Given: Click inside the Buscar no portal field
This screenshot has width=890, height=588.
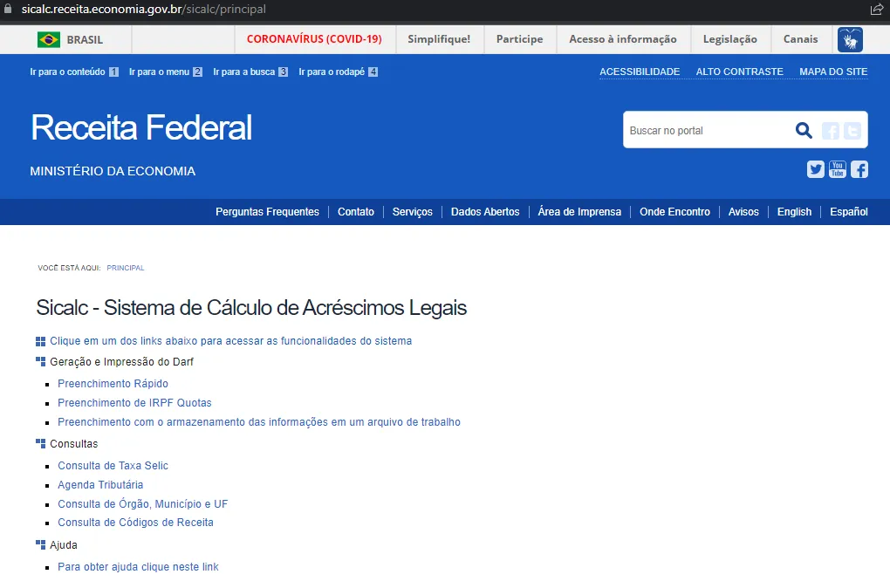Looking at the screenshot, I should (707, 131).
